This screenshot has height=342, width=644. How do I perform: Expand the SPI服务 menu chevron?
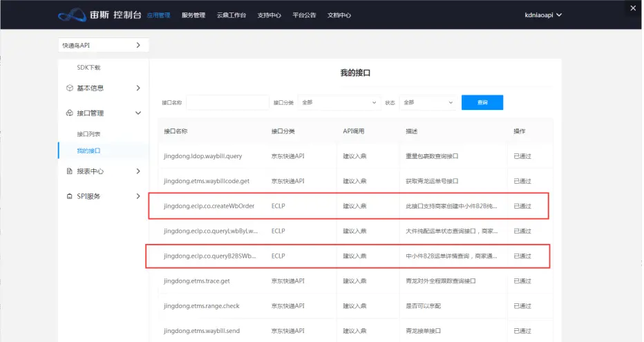click(x=138, y=196)
